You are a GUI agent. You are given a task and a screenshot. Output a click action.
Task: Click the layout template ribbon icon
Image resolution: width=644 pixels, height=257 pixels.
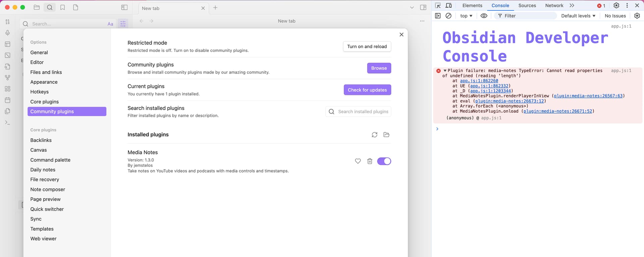pyautogui.click(x=7, y=44)
